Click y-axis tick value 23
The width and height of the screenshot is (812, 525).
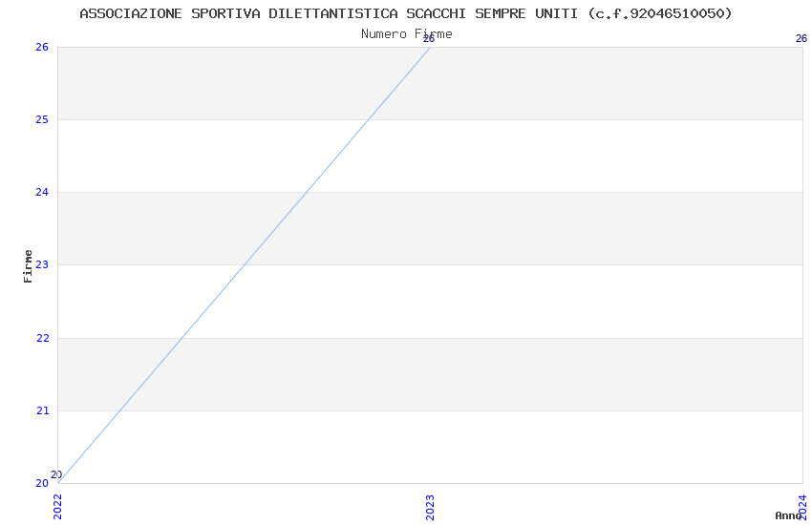point(42,264)
